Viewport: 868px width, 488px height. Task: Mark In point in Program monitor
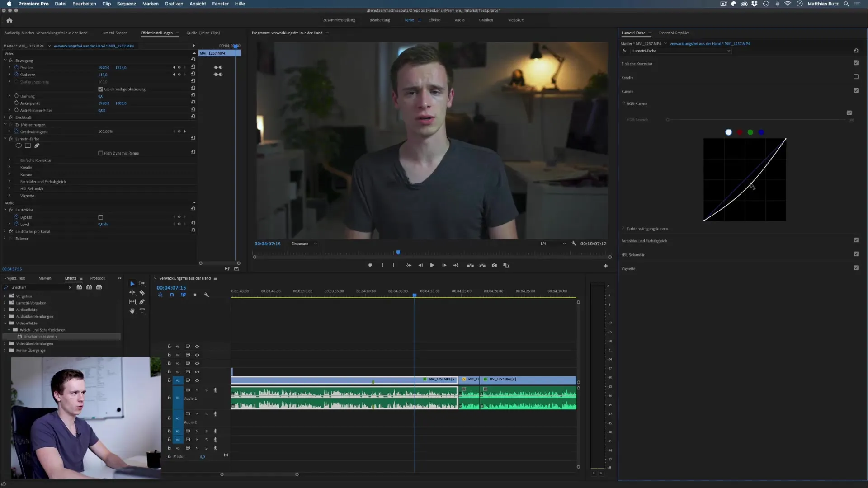click(382, 265)
